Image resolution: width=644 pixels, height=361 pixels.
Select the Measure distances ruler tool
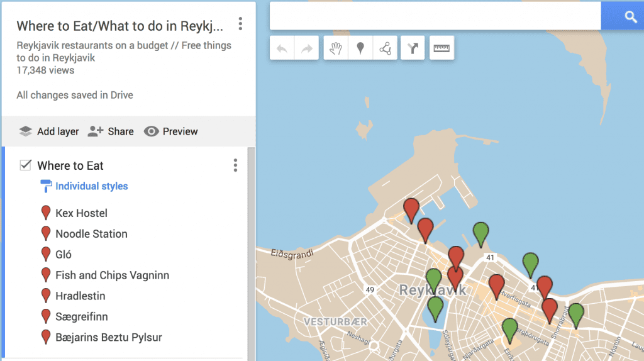pos(441,48)
